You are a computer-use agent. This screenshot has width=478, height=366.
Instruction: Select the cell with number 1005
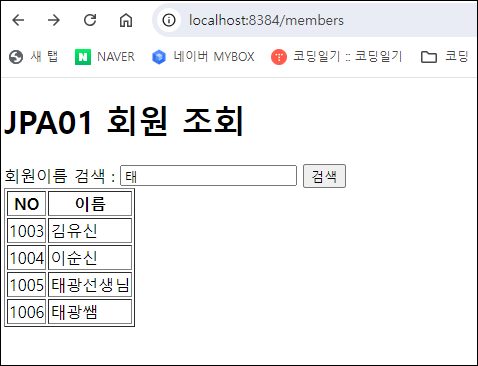click(x=27, y=285)
